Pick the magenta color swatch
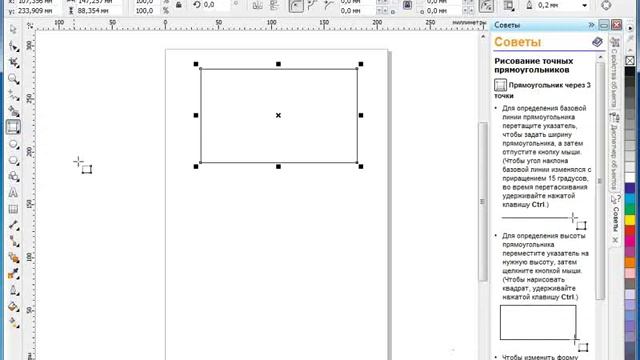Image resolution: width=640 pixels, height=360 pixels. tap(630, 241)
